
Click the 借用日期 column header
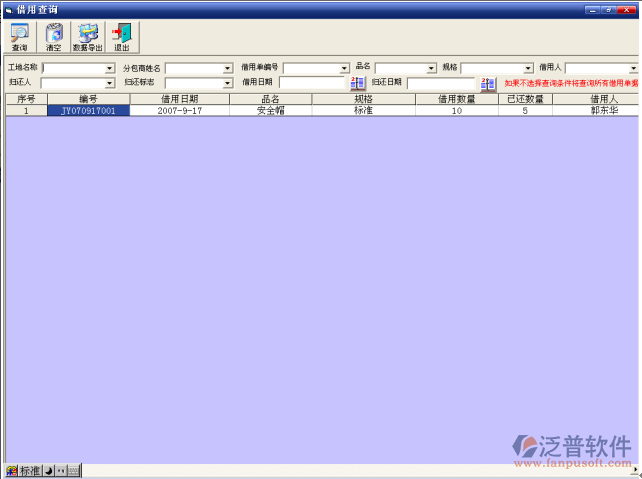[180, 99]
